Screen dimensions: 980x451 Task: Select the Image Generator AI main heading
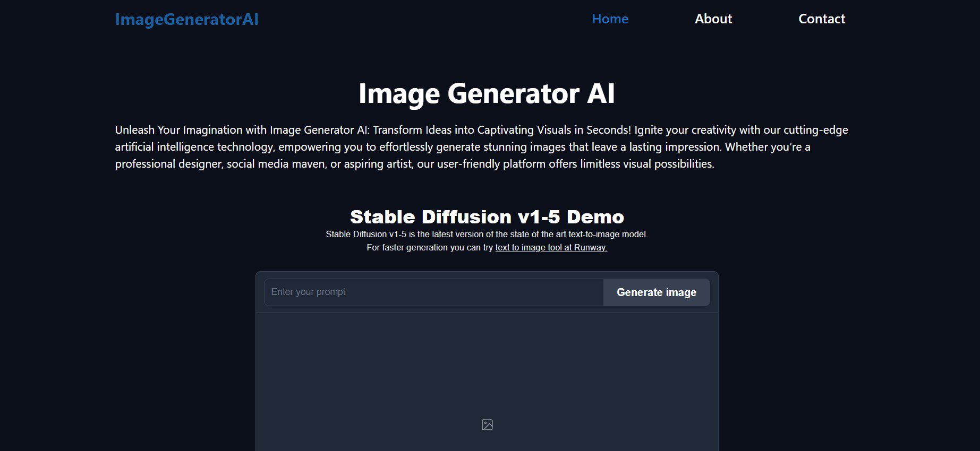[x=487, y=93]
